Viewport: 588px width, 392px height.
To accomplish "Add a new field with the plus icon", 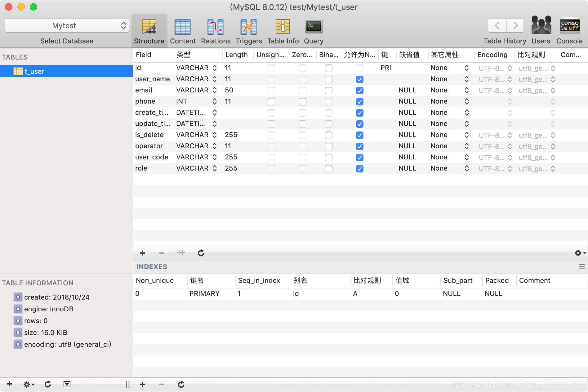I will click(143, 253).
